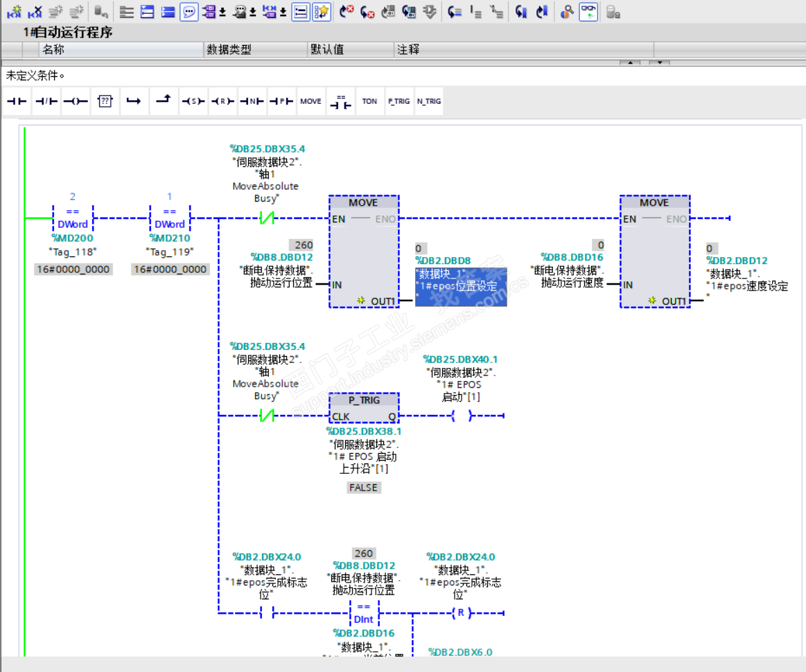Collapse interface table with up arrow
806x672 pixels.
point(629,63)
